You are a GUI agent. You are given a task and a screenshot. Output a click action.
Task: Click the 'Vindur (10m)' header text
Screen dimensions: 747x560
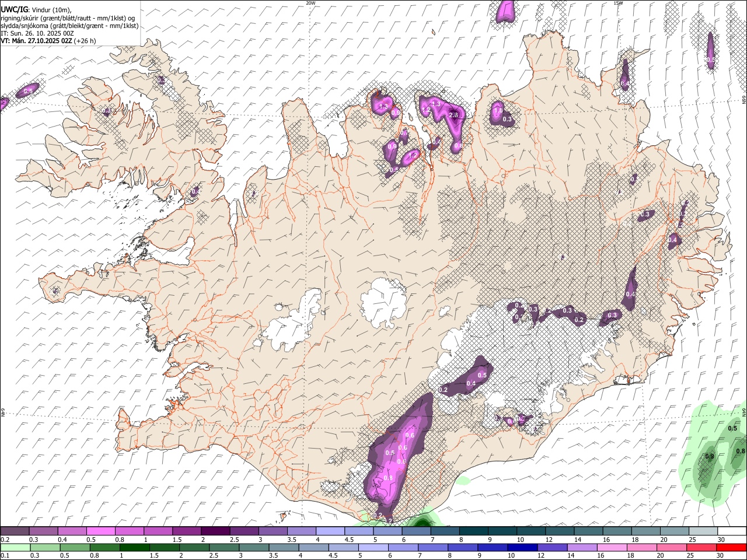tap(52, 10)
